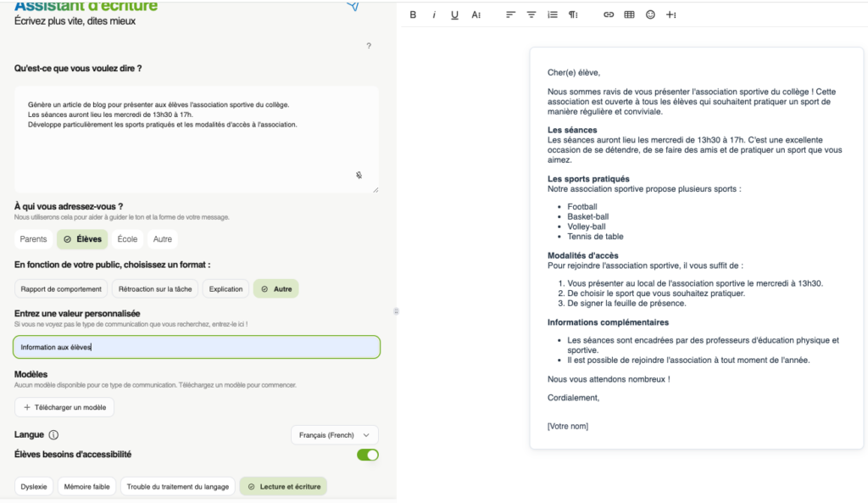Expand the paragraph format menu
This screenshot has height=503, width=868.
point(573,14)
